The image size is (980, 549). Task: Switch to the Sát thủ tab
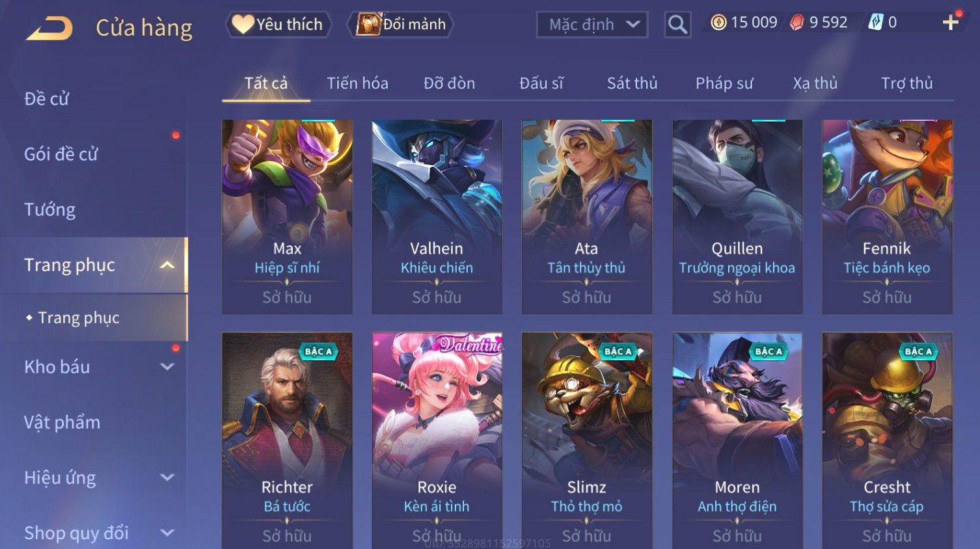pyautogui.click(x=632, y=83)
